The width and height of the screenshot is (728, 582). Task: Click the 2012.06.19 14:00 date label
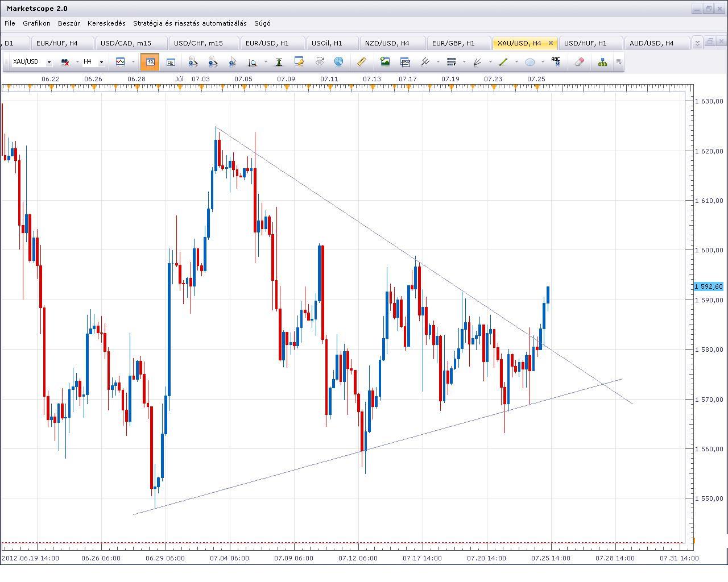point(30,558)
